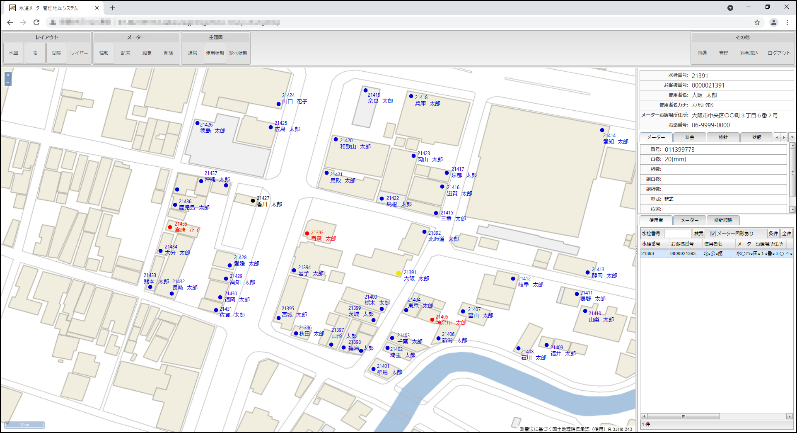
Task: Select fourth tab in customer detail panel
Action: [x=756, y=137]
